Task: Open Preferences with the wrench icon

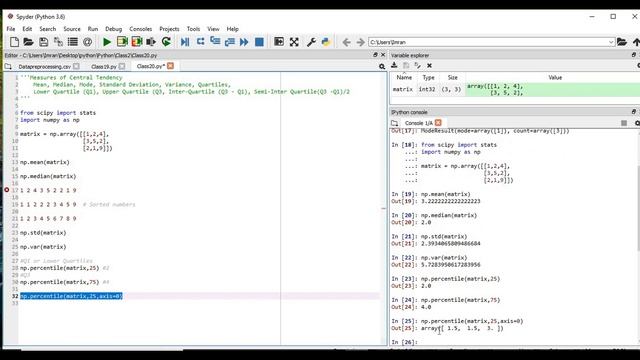Action: pyautogui.click(x=311, y=42)
